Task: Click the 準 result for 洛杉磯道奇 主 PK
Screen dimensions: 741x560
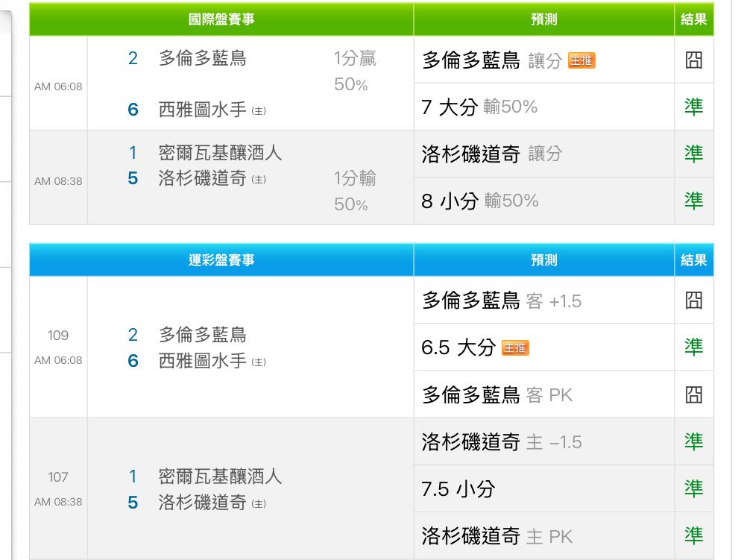Action: pyautogui.click(x=693, y=535)
